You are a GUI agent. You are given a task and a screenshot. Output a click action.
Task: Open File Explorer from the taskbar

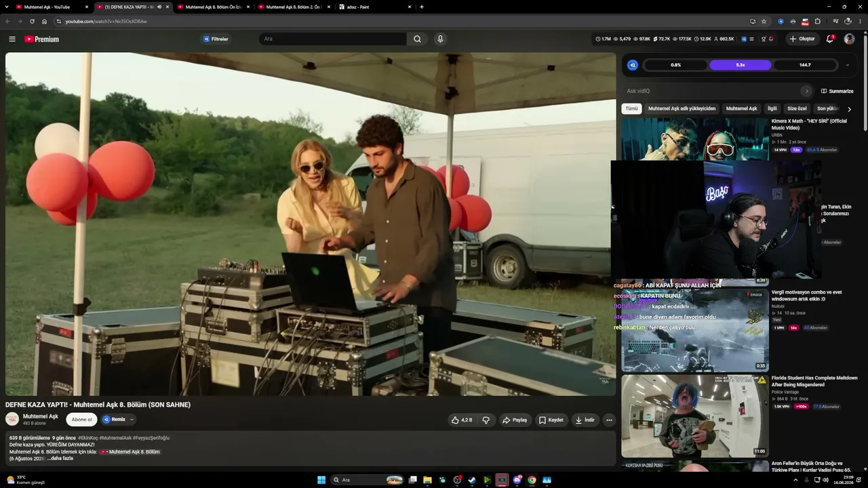pyautogui.click(x=427, y=480)
